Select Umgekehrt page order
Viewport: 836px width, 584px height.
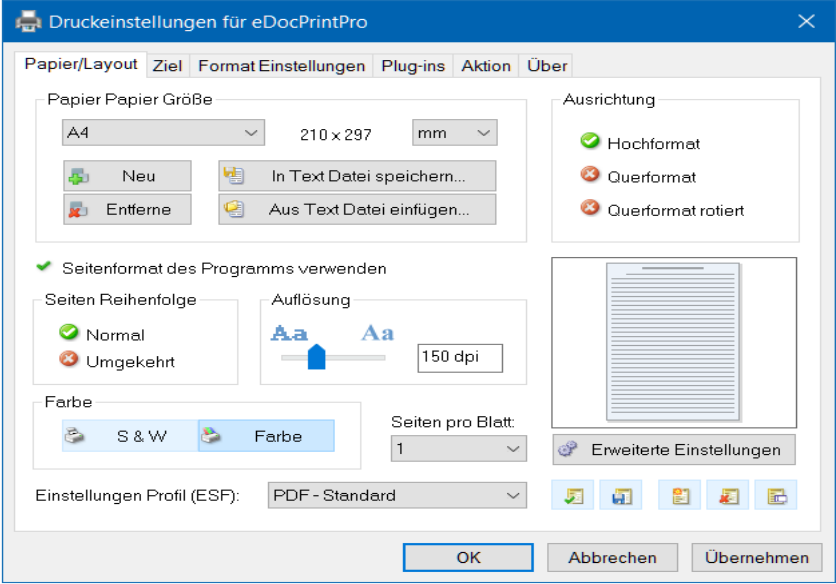117,361
